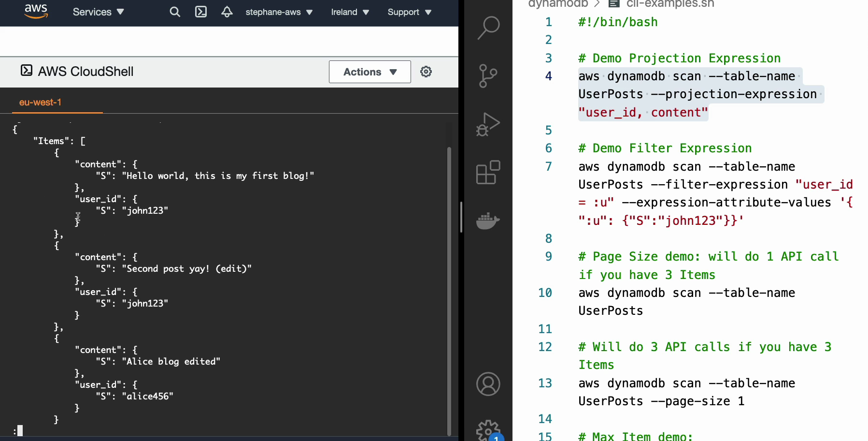Open the Support dropdown menu
The image size is (868, 441).
pos(409,12)
